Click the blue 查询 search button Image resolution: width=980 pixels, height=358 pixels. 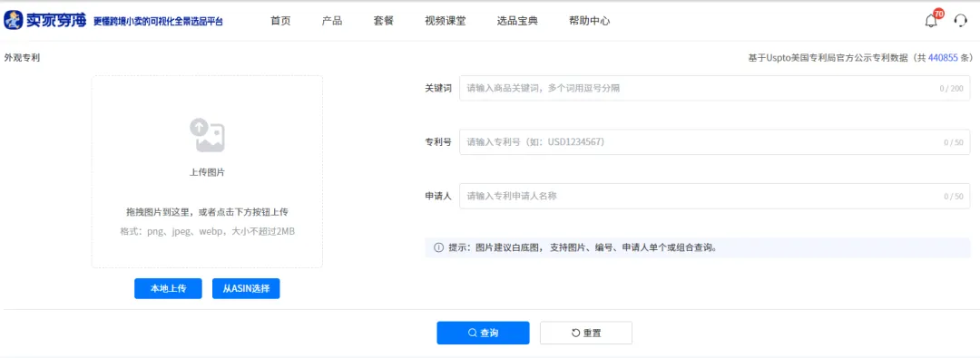click(483, 333)
